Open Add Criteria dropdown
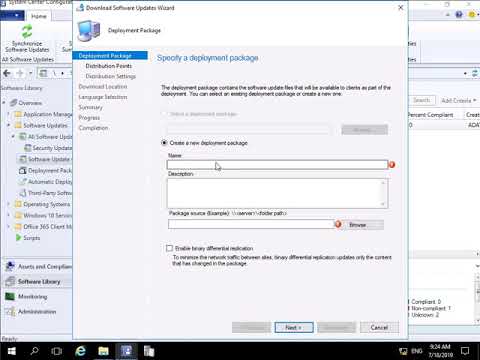The width and height of the screenshot is (480, 360). pos(458,100)
